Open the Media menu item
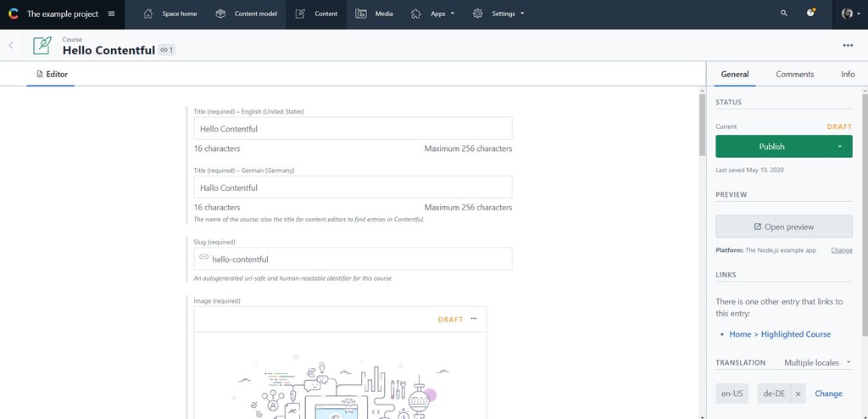 376,14
